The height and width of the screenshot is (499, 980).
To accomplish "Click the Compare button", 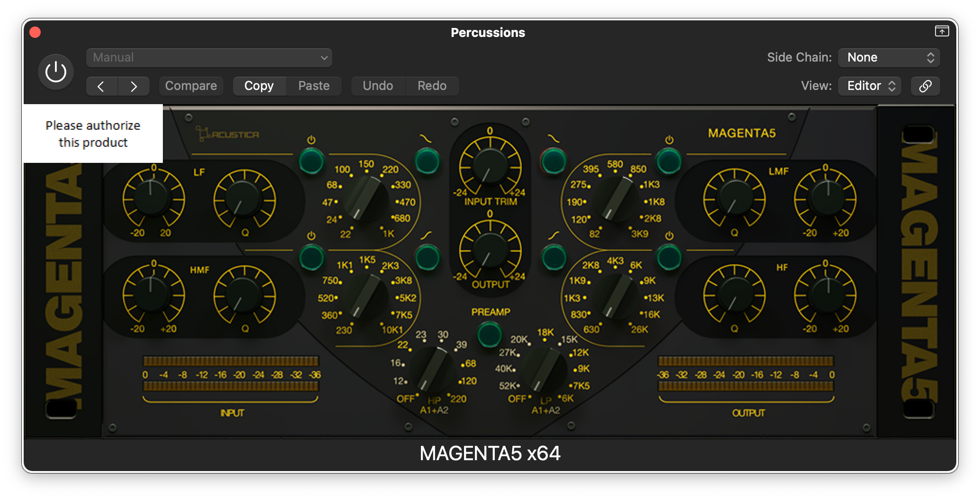I will point(191,86).
